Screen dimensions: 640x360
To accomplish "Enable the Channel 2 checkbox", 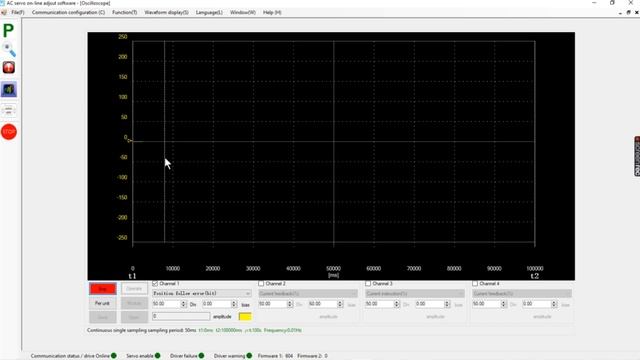I will click(x=261, y=283).
